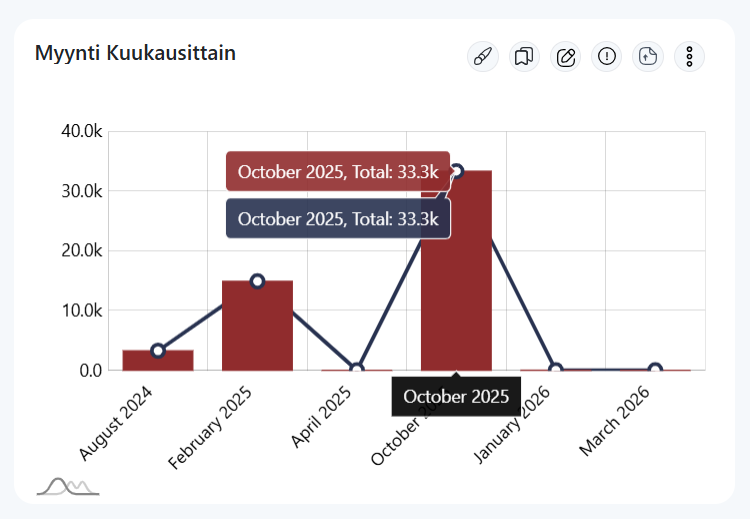Click the October 2025 line data point
Image resolution: width=750 pixels, height=519 pixels.
tap(457, 171)
